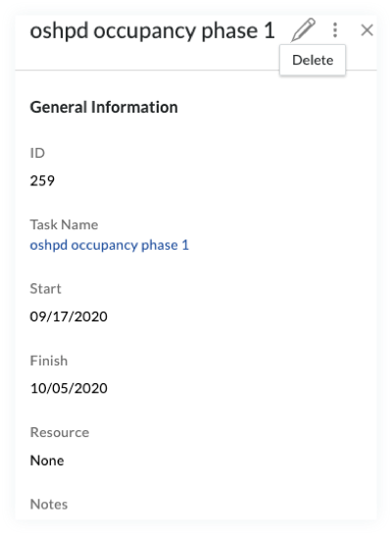Select the finish date 10/05/2020

[69, 388]
